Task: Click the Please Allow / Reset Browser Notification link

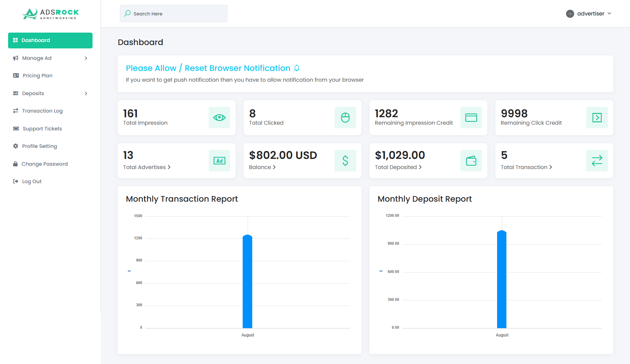Action: click(208, 68)
